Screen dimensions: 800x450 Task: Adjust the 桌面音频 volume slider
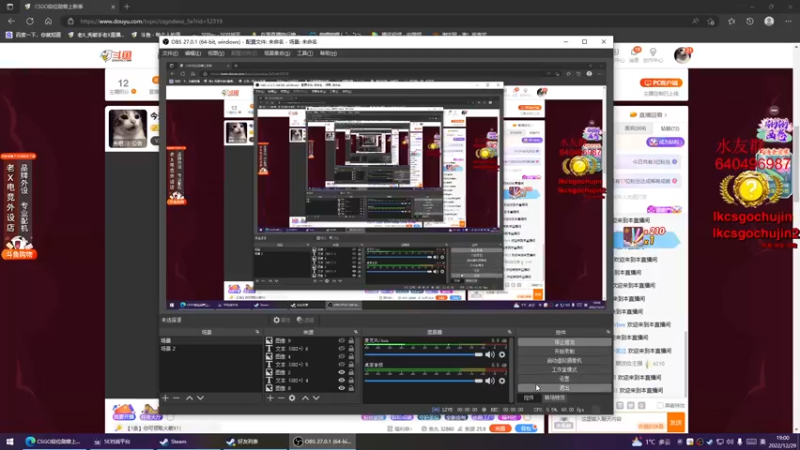point(423,381)
